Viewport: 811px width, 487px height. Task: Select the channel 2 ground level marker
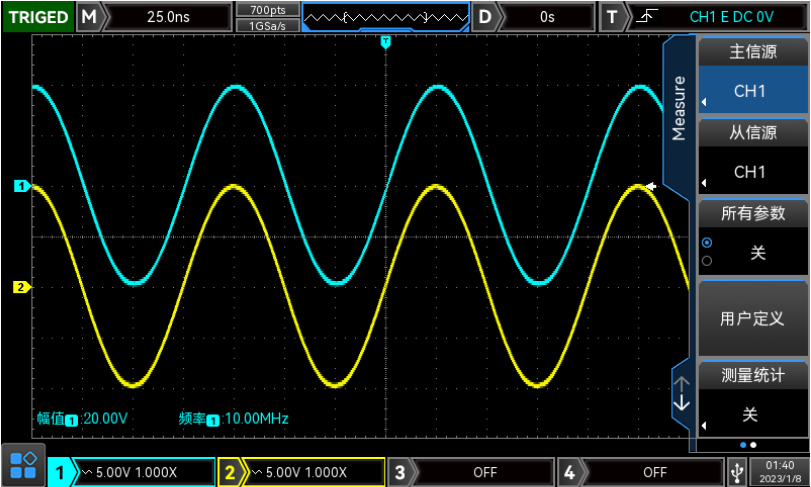coord(21,287)
